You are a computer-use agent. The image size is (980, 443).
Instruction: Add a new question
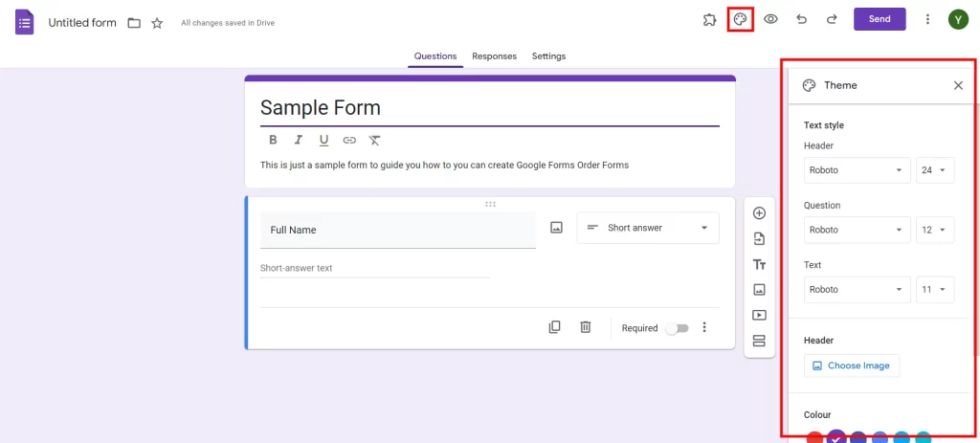pos(759,213)
